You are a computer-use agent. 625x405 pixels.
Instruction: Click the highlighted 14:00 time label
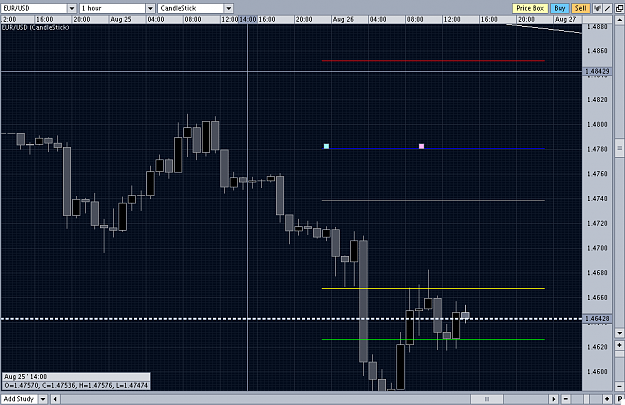(x=248, y=19)
